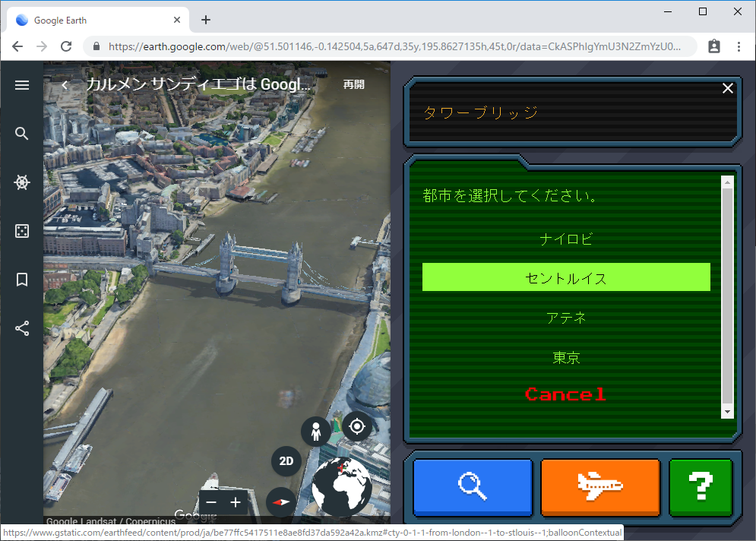This screenshot has width=756, height=541.
Task: Click the earth.google.com URL field
Action: coord(394,46)
